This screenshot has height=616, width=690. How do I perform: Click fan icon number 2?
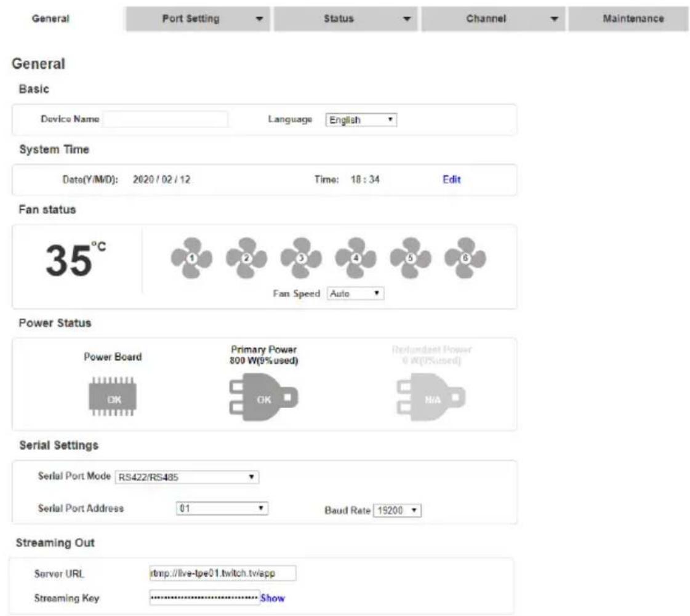pos(246,258)
